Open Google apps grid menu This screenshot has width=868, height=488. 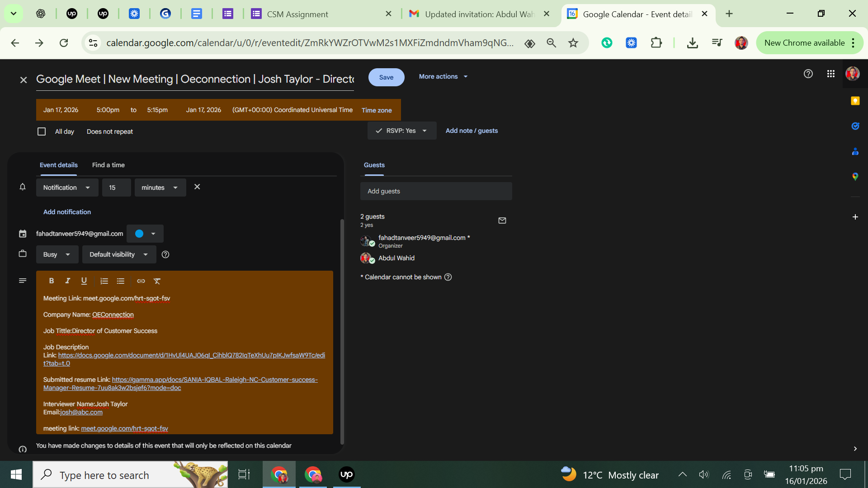click(831, 74)
